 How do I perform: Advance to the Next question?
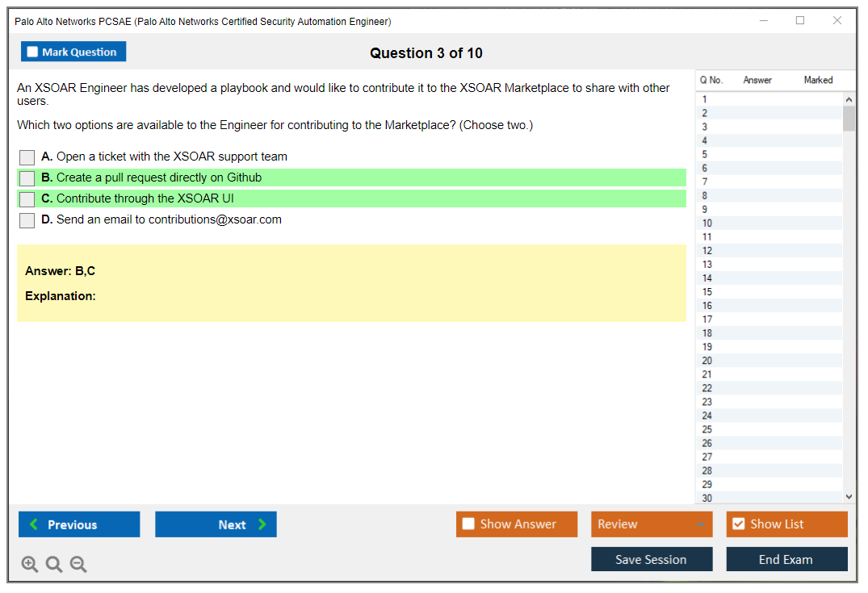pyautogui.click(x=216, y=524)
